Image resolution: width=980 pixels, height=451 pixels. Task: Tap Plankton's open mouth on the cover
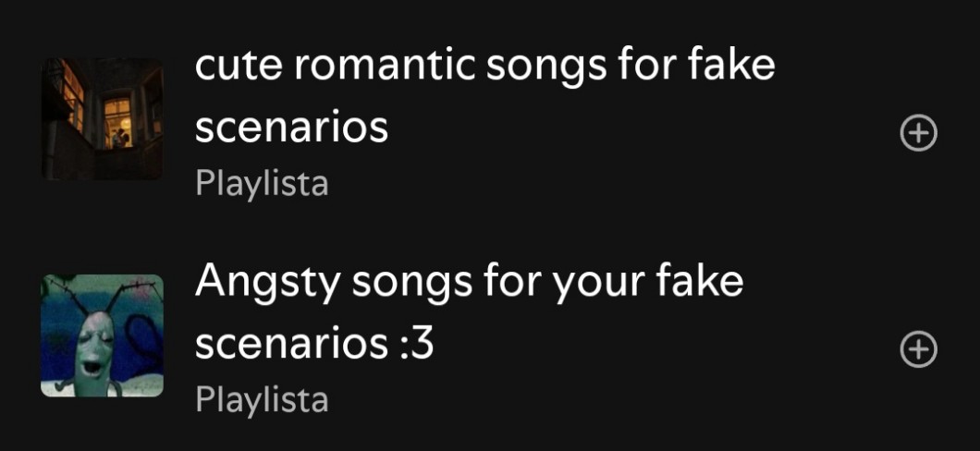[92, 367]
